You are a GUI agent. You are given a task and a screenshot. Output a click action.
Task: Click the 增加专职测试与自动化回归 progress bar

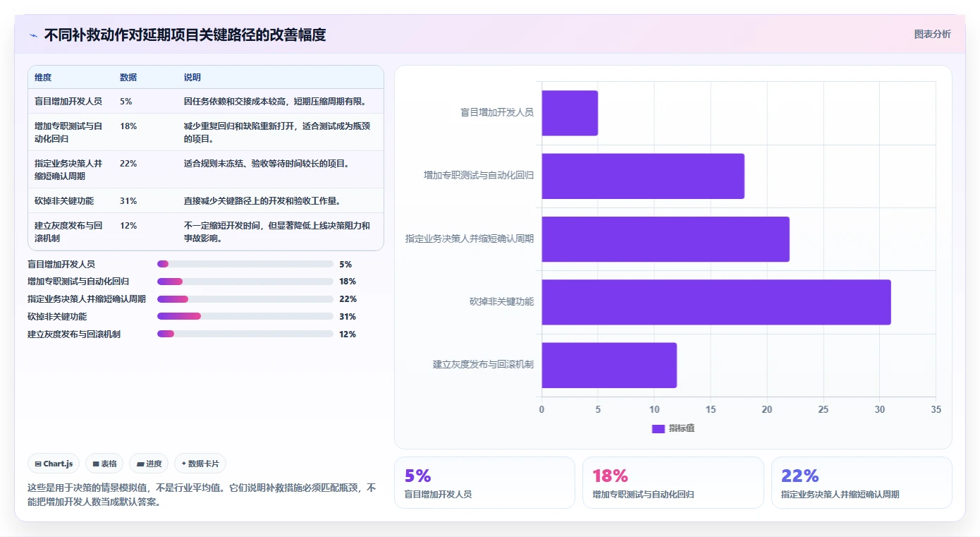pos(245,282)
